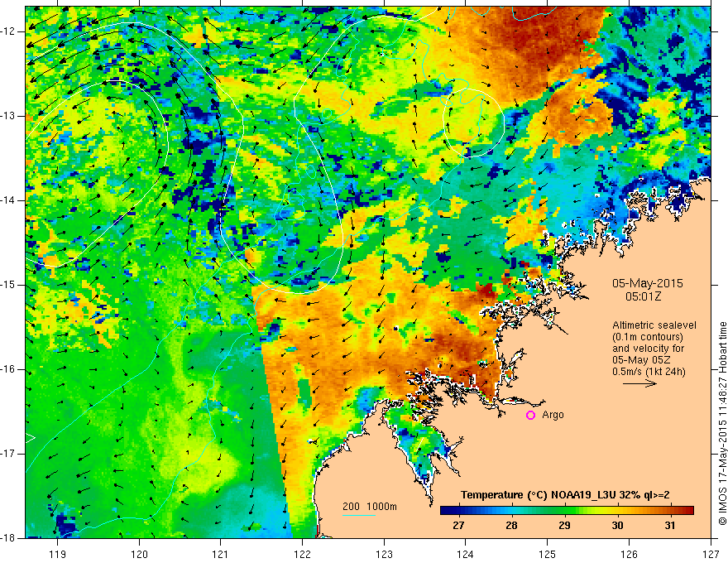728x563 pixels.
Task: Click the 0.5m/s velocity scale arrow
Action: coord(639,383)
